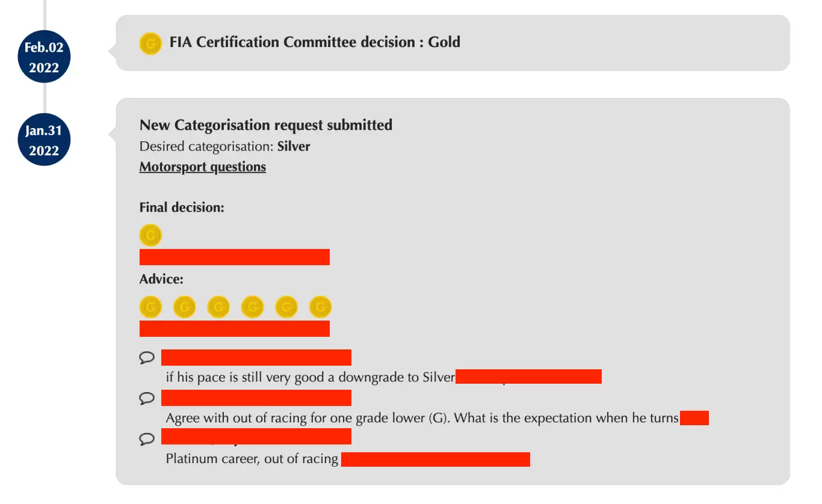Select the first gold badge in Advice row
This screenshot has width=822, height=504.
tap(150, 307)
